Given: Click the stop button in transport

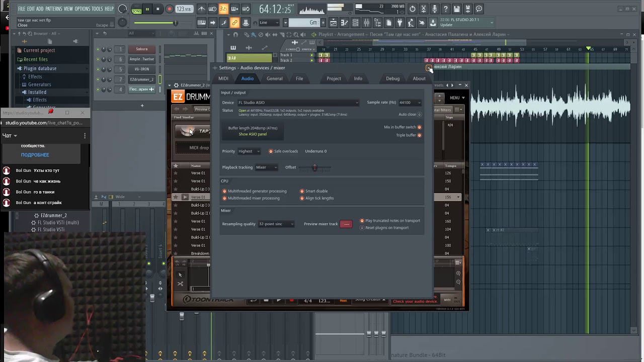Looking at the screenshot, I should 158,9.
